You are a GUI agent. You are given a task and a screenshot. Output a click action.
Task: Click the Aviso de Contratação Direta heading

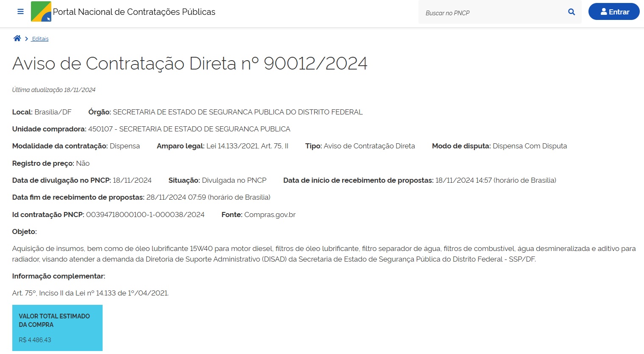[x=190, y=64]
